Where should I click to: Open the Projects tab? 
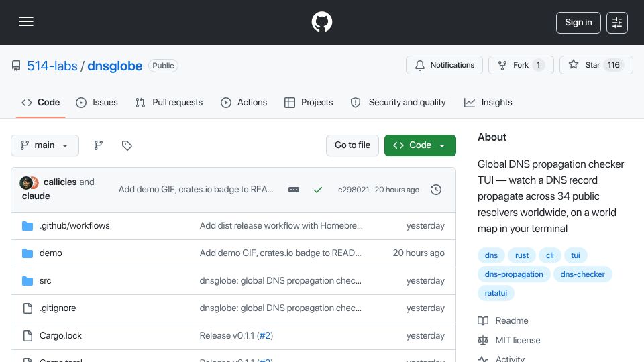point(309,102)
